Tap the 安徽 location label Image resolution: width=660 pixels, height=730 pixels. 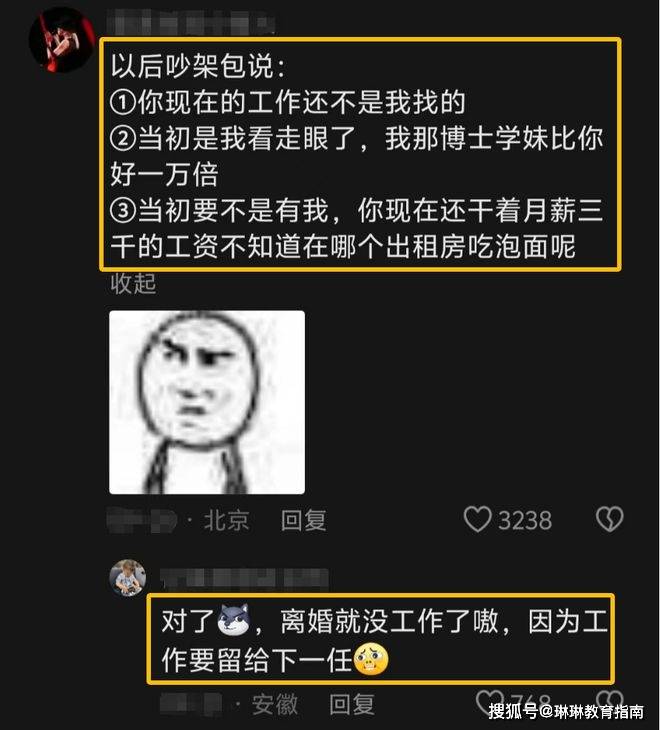pos(275,704)
